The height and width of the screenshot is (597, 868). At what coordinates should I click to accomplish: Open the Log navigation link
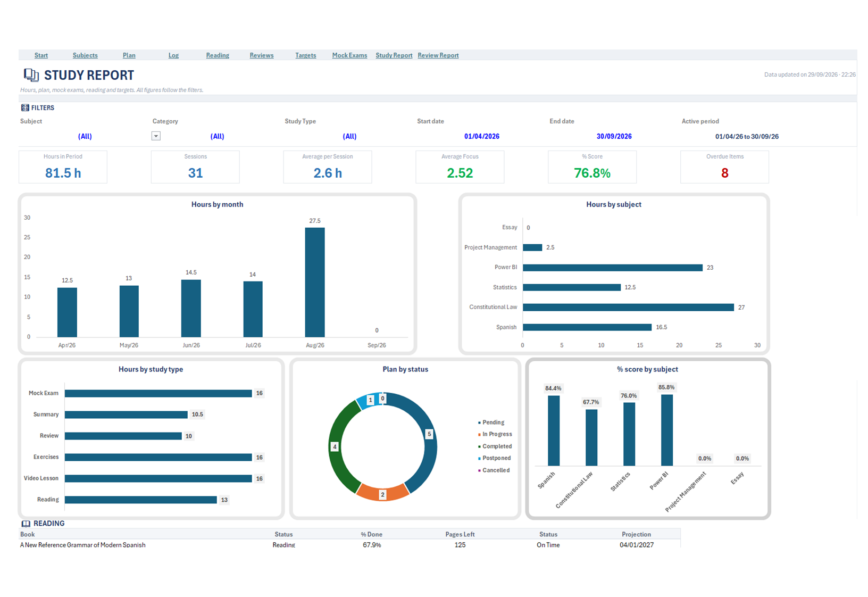tap(173, 55)
